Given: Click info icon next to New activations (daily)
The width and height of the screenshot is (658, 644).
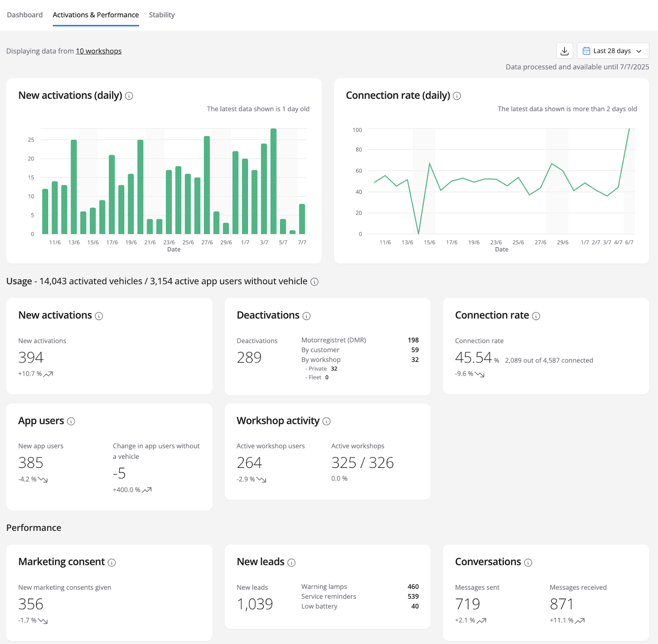Looking at the screenshot, I should pos(129,96).
